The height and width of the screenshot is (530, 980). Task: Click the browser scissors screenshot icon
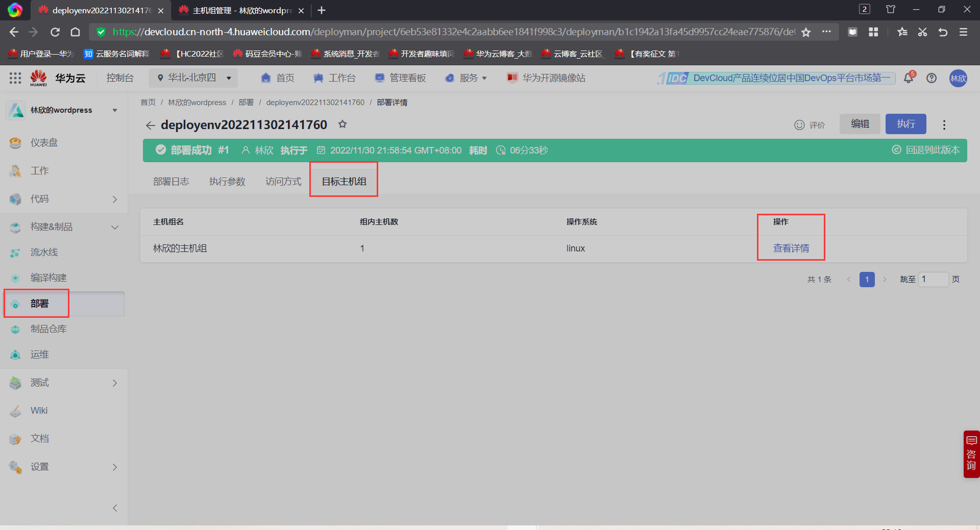pyautogui.click(x=922, y=32)
